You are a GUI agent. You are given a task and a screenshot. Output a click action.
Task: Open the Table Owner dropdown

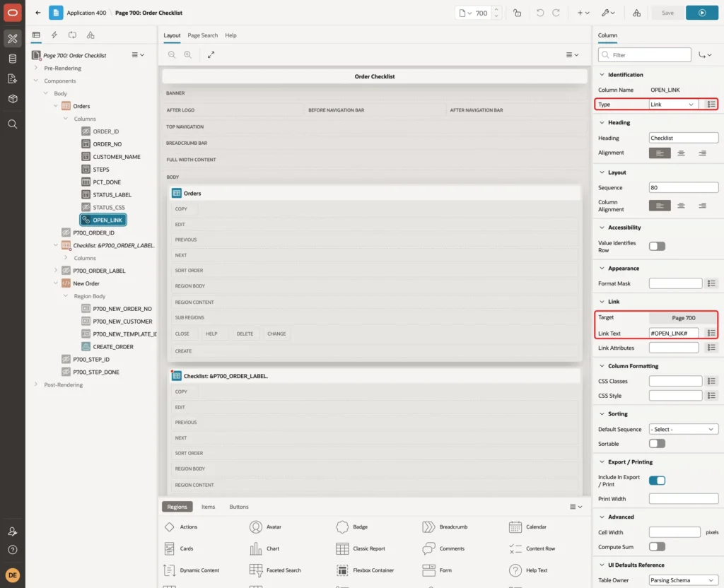click(684, 581)
